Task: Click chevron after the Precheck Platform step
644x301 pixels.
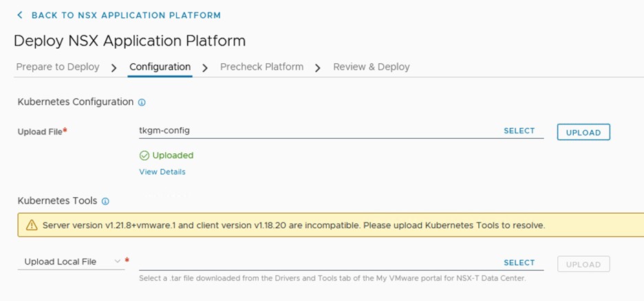Action: [318, 68]
